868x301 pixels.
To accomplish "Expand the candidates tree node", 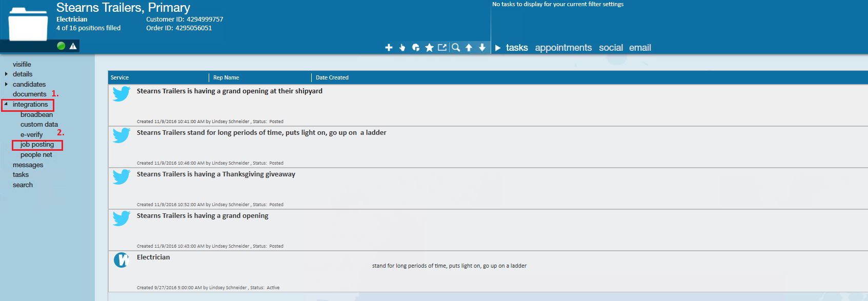I will point(6,84).
